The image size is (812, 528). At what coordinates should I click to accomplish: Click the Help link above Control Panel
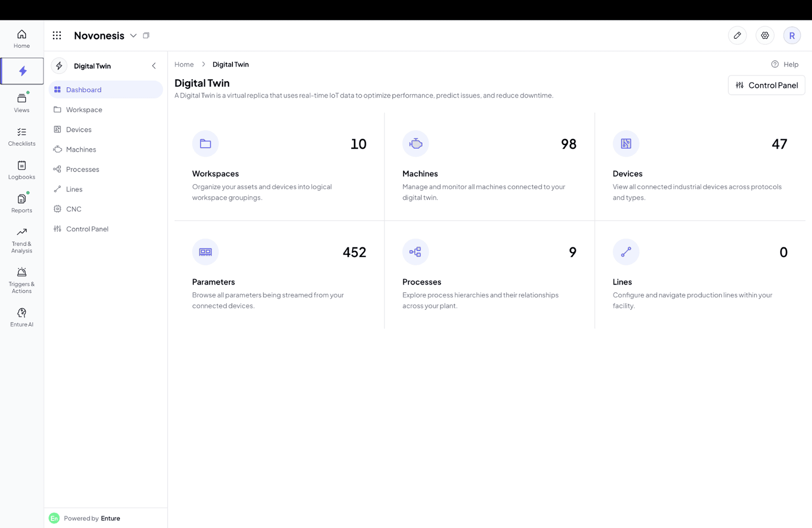(785, 64)
